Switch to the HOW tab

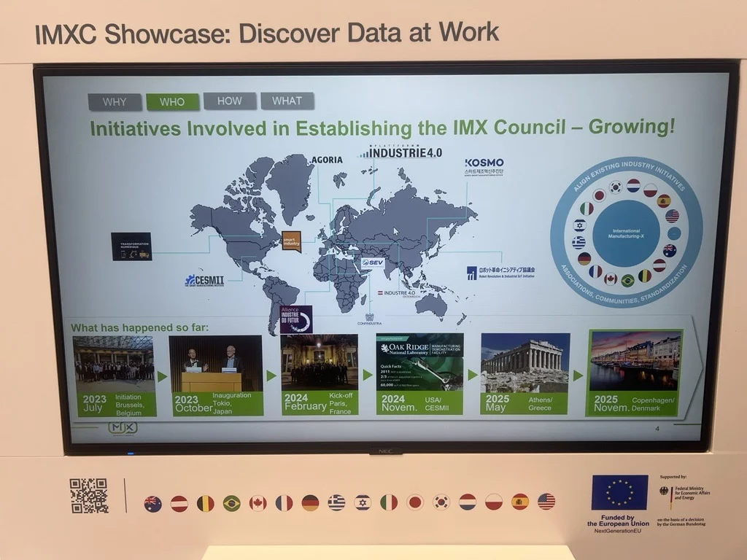tap(230, 101)
